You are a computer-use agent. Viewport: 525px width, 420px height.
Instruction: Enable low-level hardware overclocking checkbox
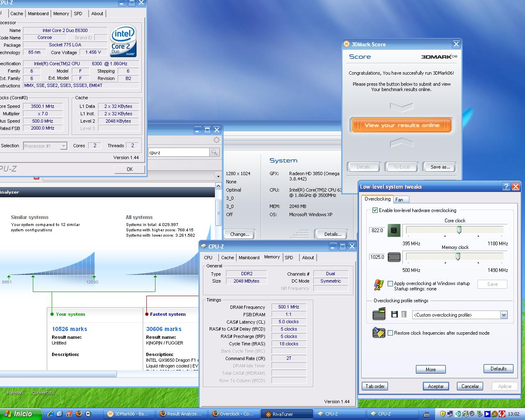tap(375, 210)
